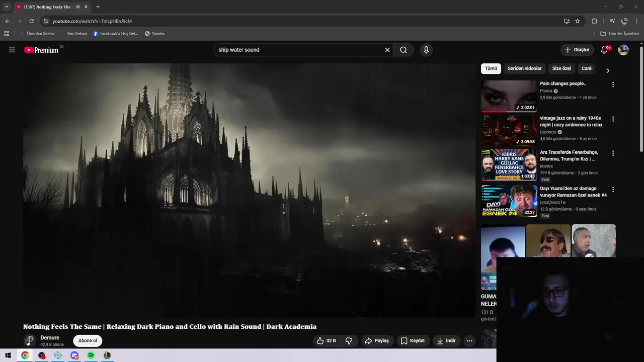644x362 pixels.
Task: Click the magnifier search button
Action: pos(404,50)
